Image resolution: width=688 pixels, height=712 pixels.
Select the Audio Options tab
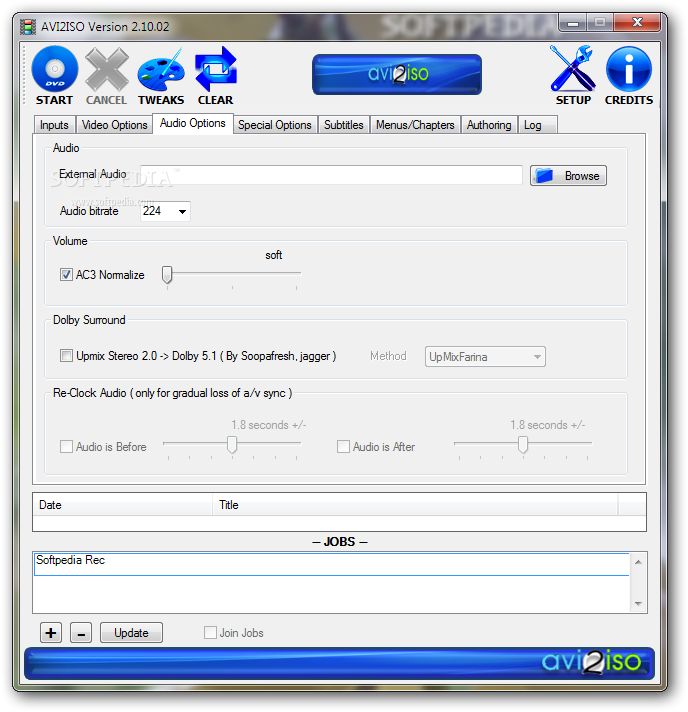click(193, 124)
